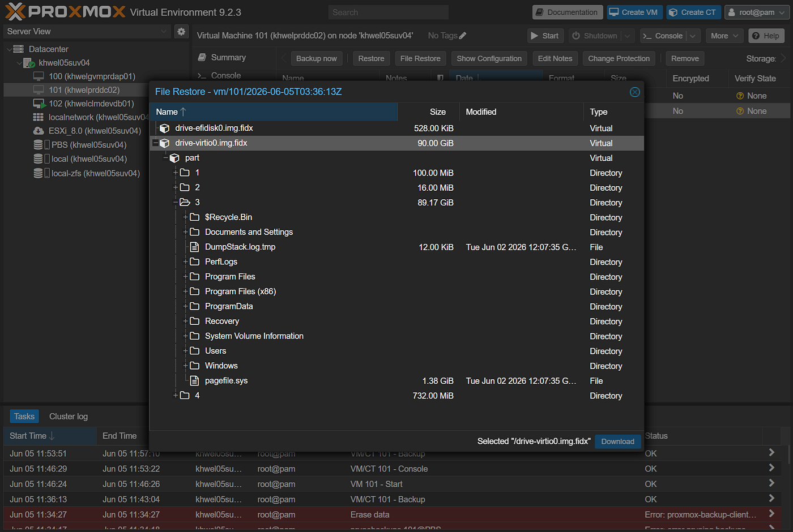Select running VM 102 monitor icon
This screenshot has height=532, width=793.
click(x=39, y=104)
